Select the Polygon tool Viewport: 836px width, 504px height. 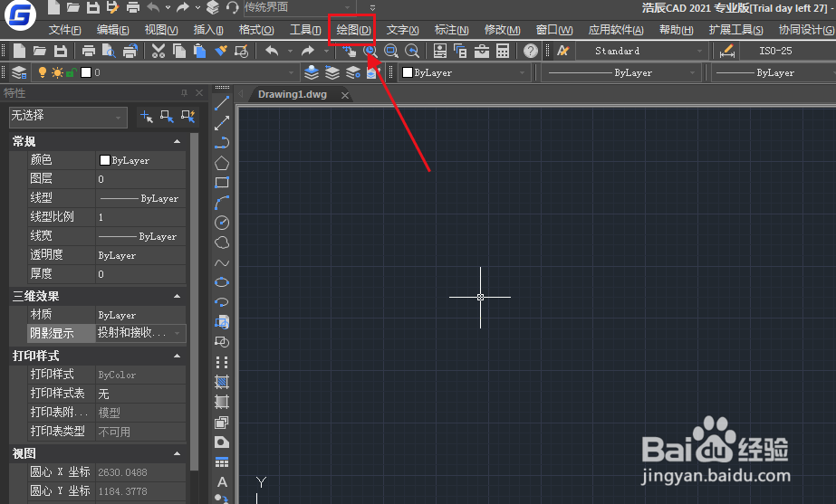(222, 163)
